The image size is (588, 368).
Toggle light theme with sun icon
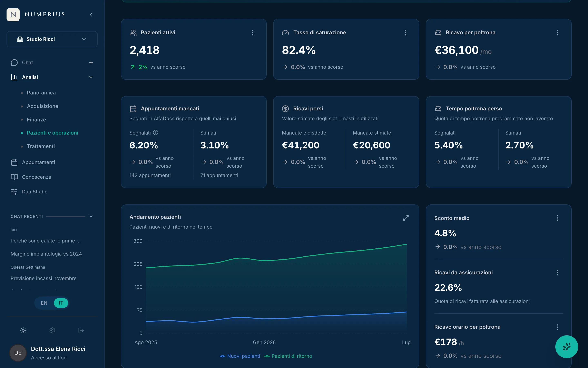click(x=23, y=330)
